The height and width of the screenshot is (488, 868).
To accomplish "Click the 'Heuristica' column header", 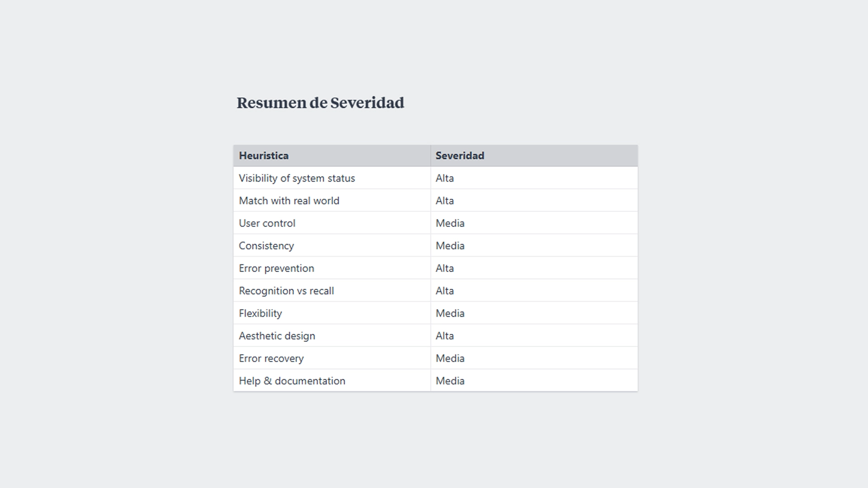I will tap(264, 156).
